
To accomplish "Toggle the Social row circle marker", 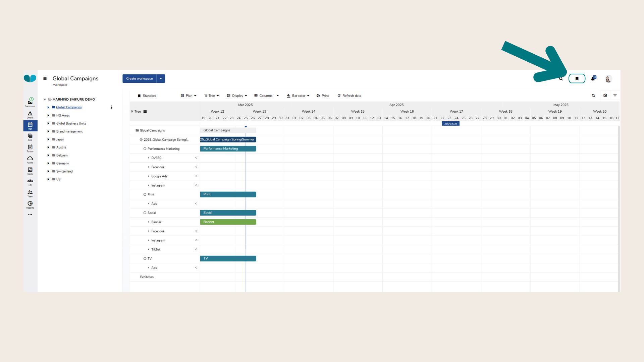I will 145,213.
